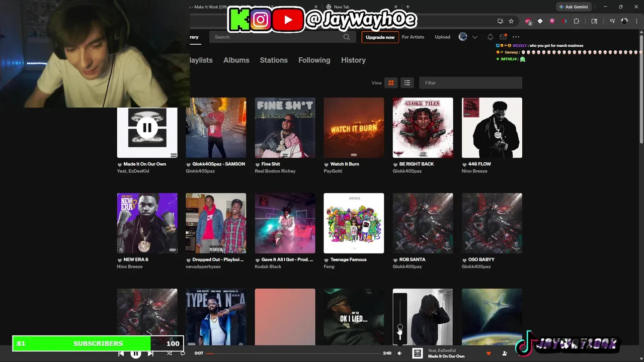Viewport: 644px width, 362px height.
Task: Open nevadaperkysex artist link
Action: [x=203, y=266]
